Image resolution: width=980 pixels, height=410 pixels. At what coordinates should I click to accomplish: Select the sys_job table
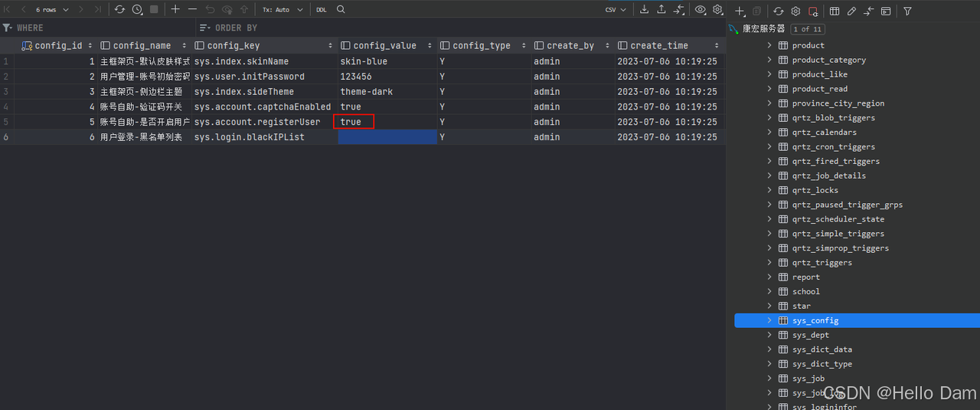coord(808,379)
